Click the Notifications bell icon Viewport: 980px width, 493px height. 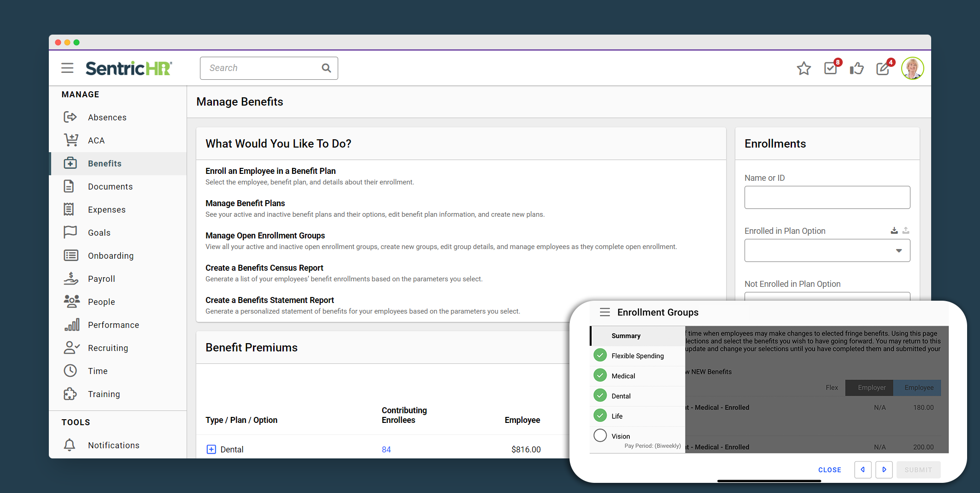tap(70, 445)
